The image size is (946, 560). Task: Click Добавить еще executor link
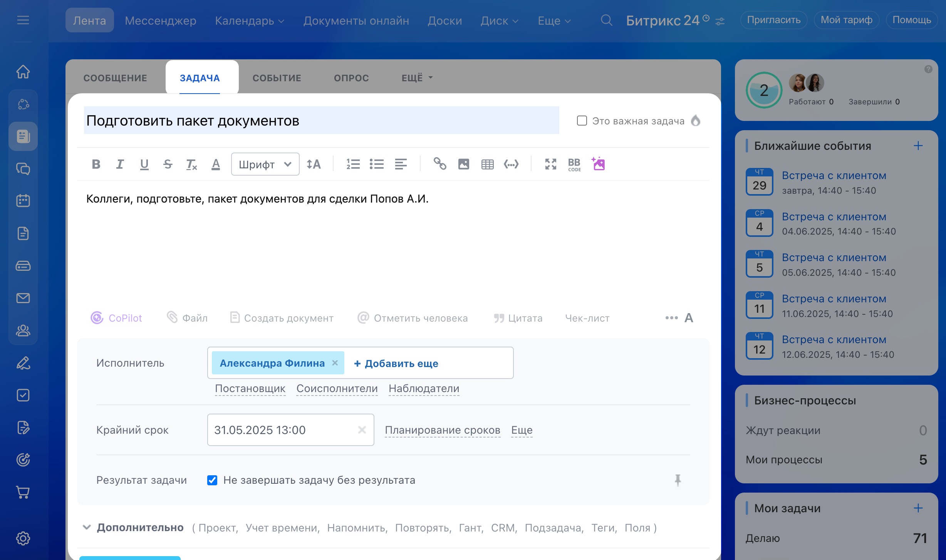point(396,363)
